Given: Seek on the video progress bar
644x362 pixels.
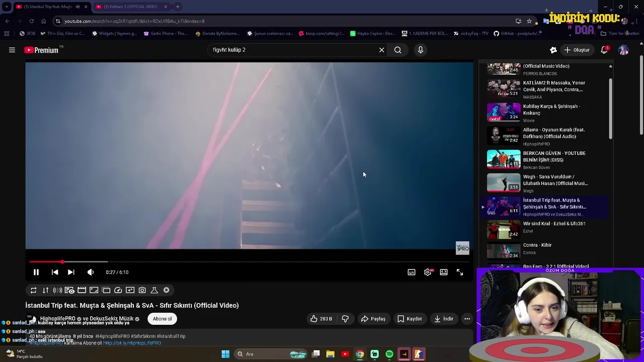Looking at the screenshot, I should [249, 262].
